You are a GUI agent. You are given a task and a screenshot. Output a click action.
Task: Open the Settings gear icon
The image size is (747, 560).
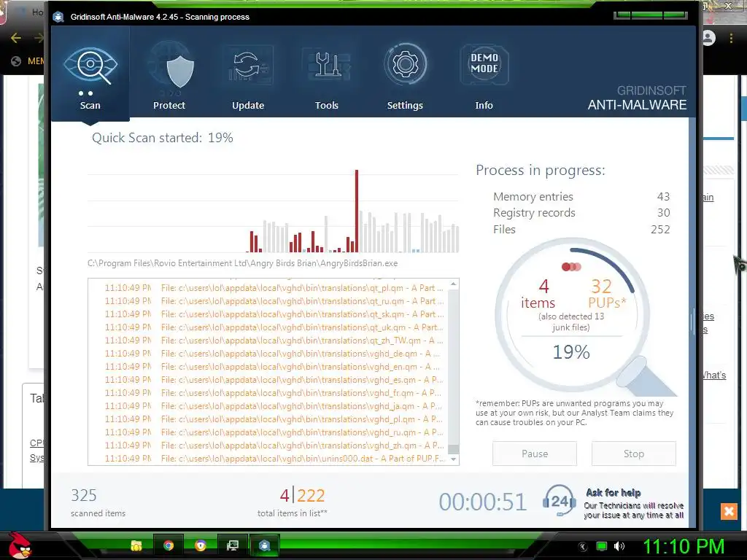pos(405,65)
